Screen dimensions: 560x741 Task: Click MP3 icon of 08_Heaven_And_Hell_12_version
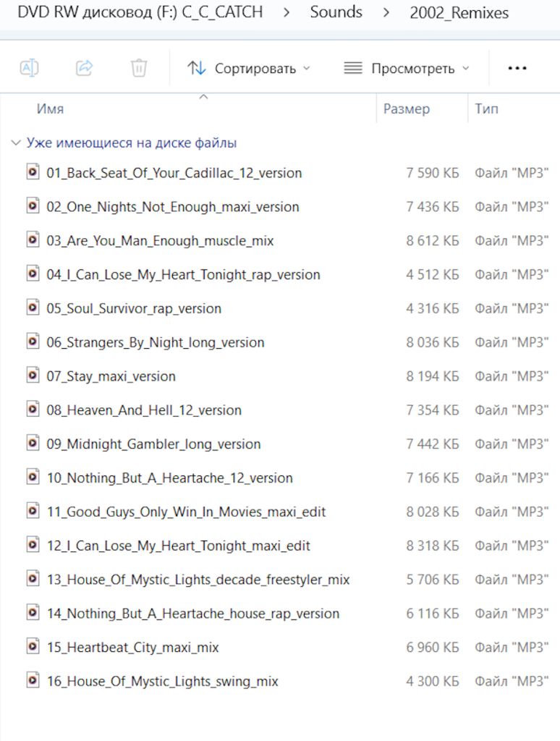(33, 409)
